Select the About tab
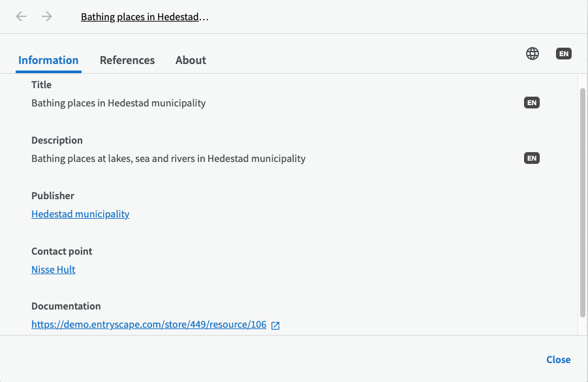Image resolution: width=588 pixels, height=382 pixels. (191, 60)
